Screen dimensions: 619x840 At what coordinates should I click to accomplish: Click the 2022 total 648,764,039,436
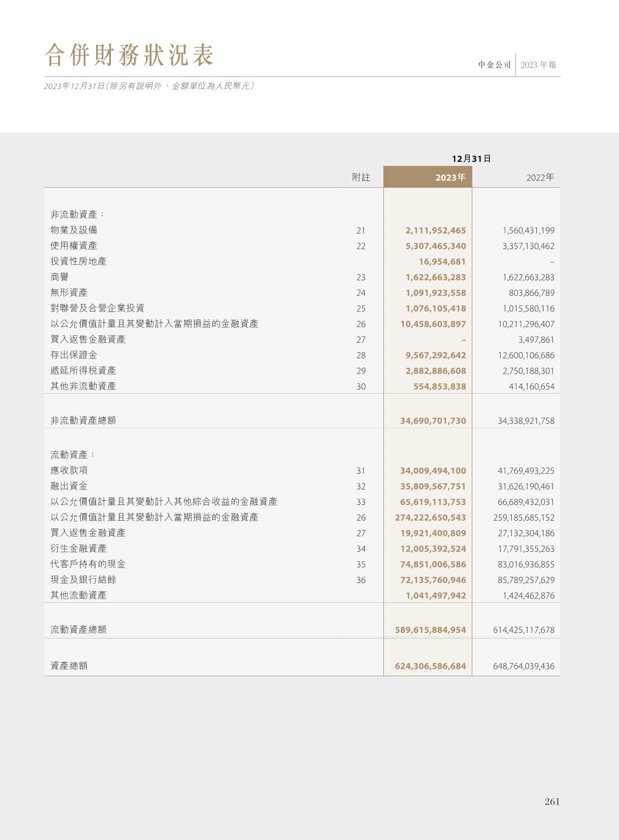(x=523, y=666)
